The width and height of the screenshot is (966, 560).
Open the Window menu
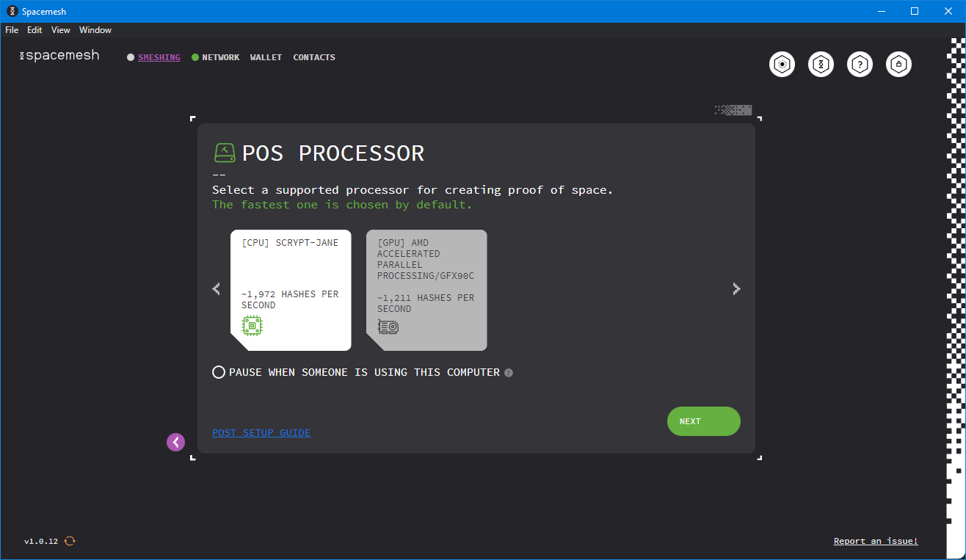tap(95, 30)
